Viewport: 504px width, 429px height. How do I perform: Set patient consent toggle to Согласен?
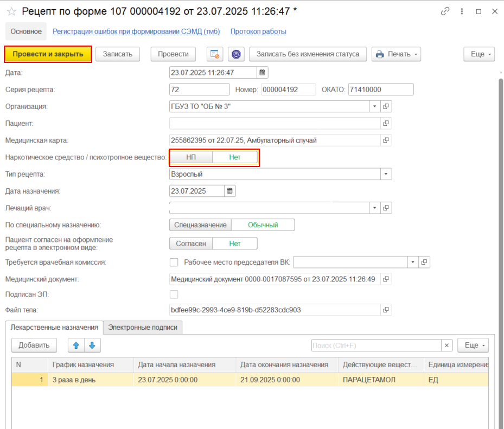[191, 244]
